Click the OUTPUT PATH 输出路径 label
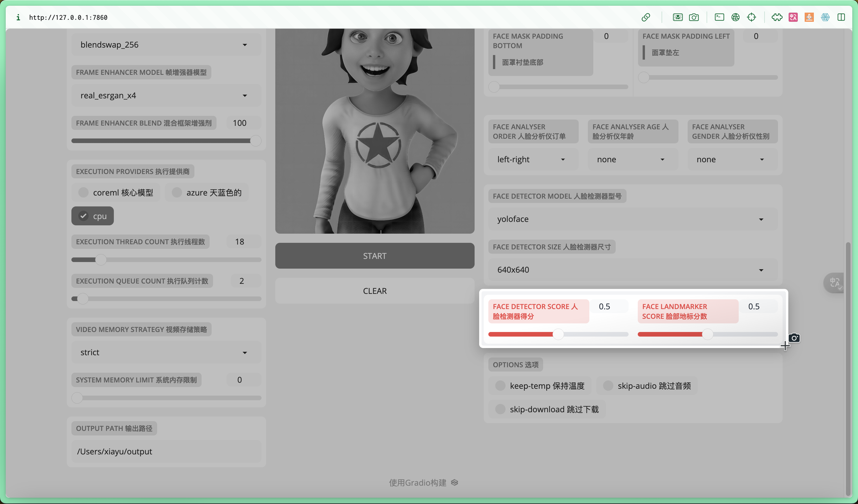Viewport: 858px width, 504px height. pyautogui.click(x=114, y=428)
